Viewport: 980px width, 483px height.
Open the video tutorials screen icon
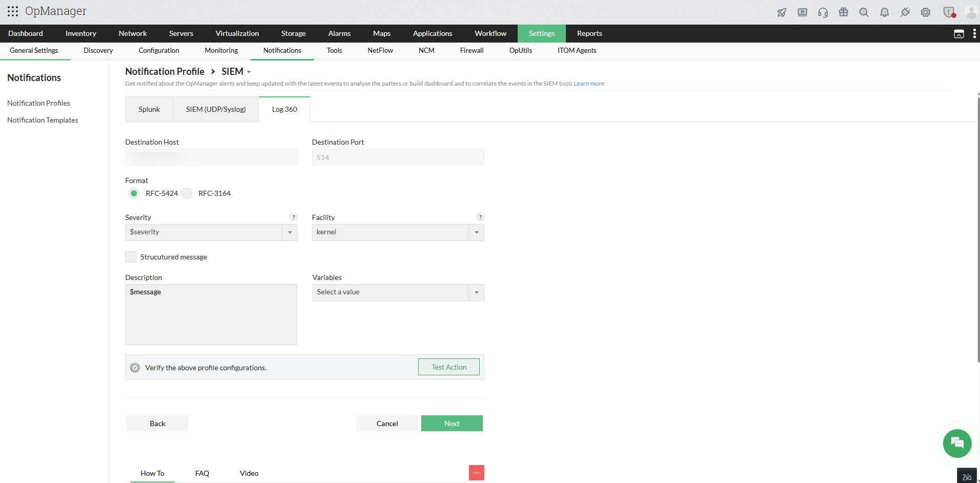point(802,12)
